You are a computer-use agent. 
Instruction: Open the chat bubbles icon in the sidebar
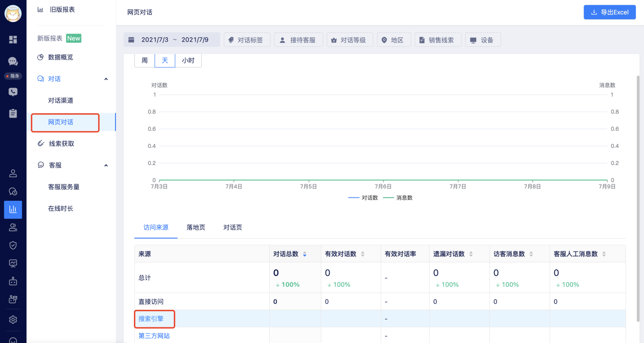(x=13, y=61)
